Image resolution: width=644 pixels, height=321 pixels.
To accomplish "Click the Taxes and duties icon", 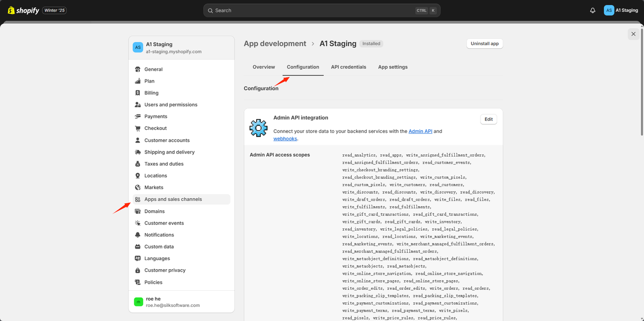I will (138, 164).
